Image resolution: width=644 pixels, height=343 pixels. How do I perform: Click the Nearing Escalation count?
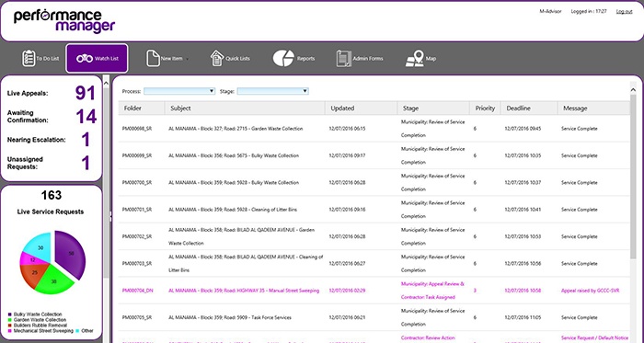point(86,140)
